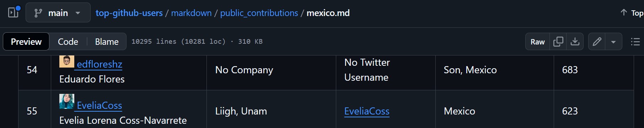Go to top-github-users repository breadcrumb
The width and height of the screenshot is (644, 128).
pos(129,13)
